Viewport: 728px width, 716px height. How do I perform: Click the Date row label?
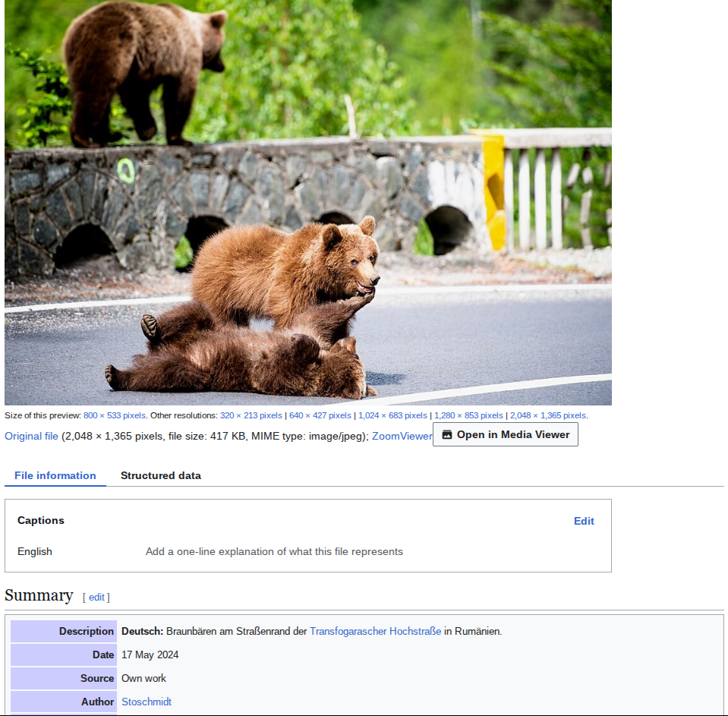tap(64, 654)
